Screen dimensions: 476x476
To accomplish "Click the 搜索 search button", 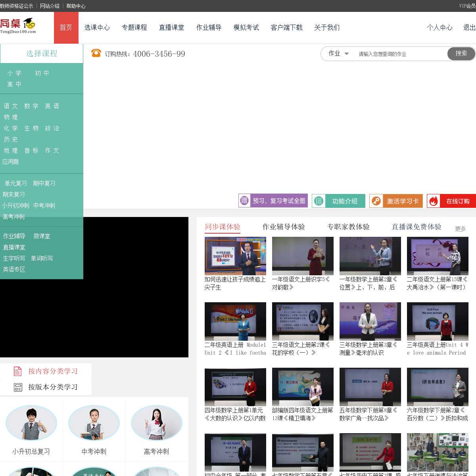I will click(461, 54).
